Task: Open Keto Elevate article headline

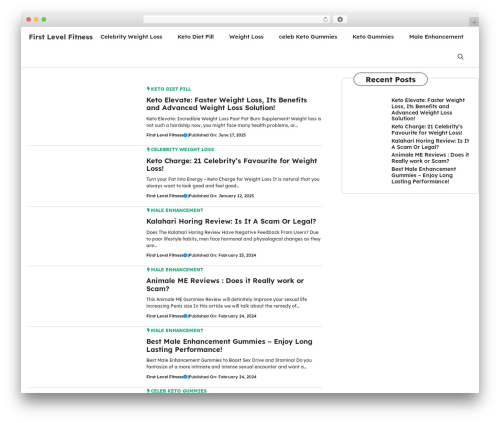Action: coord(227,104)
